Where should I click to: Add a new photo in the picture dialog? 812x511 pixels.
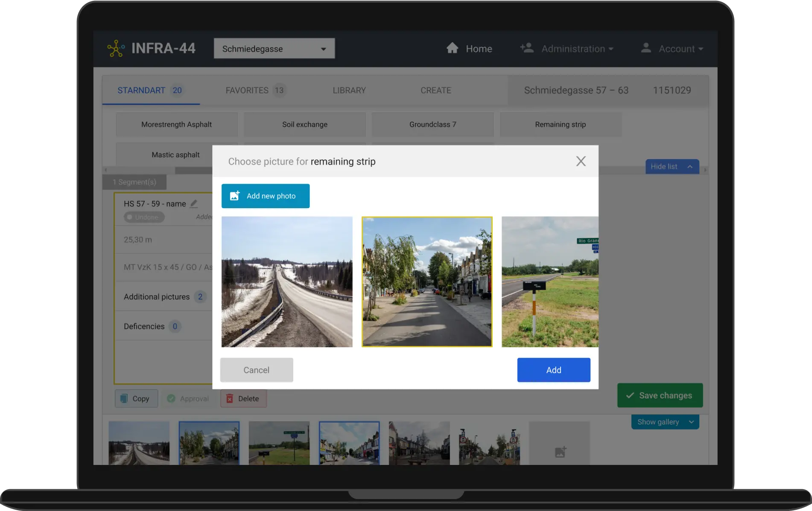(x=265, y=196)
